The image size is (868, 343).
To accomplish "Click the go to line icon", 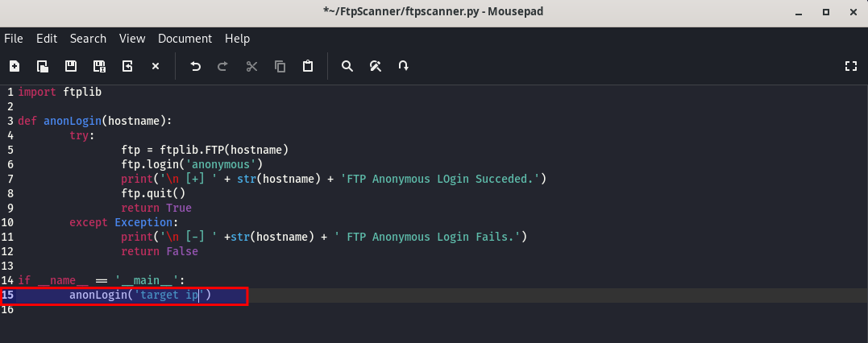I will click(404, 66).
